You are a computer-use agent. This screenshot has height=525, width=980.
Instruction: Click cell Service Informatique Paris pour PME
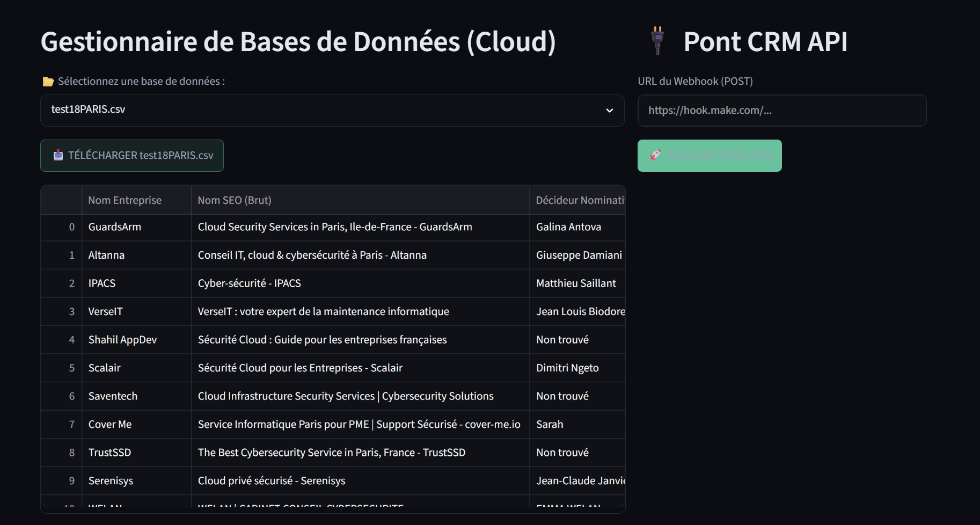(x=361, y=424)
